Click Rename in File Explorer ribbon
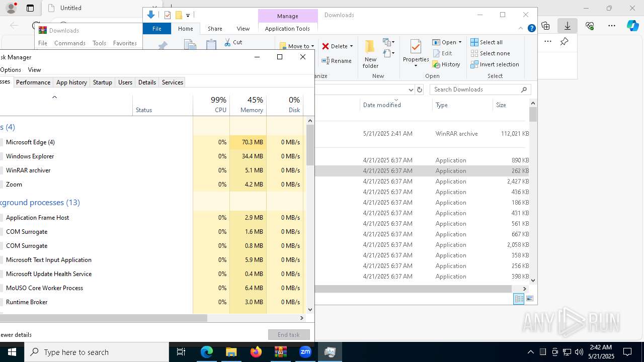This screenshot has height=362, width=644. [337, 61]
